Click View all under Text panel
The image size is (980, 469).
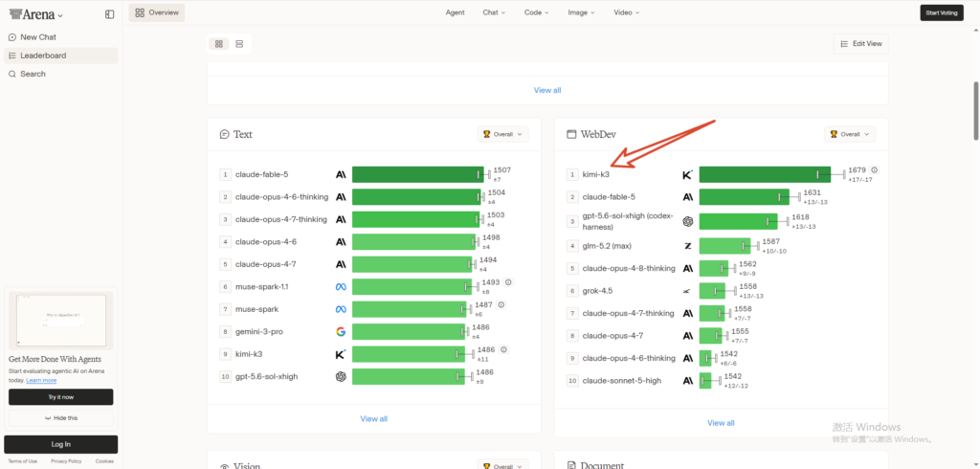pyautogui.click(x=374, y=419)
